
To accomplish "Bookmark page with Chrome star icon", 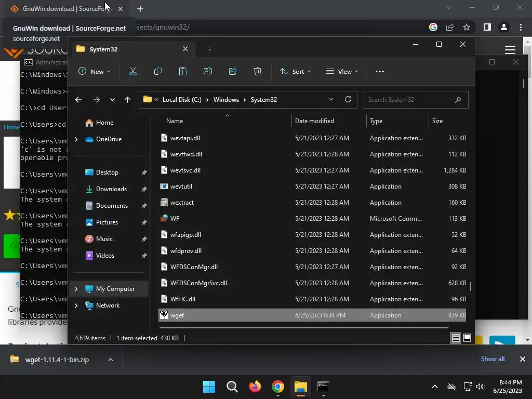I will click(x=467, y=27).
